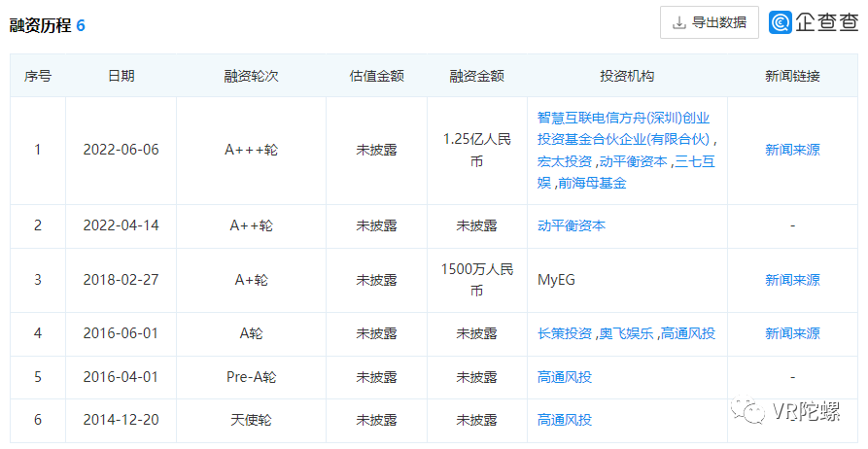Select the date cell 2022-04-14
868x449 pixels.
point(122,225)
